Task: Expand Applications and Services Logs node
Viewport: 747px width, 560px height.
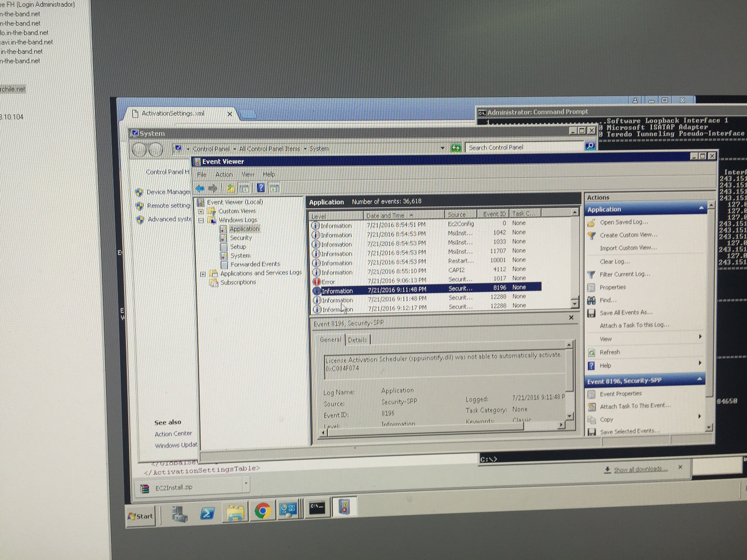Action: 203,274
